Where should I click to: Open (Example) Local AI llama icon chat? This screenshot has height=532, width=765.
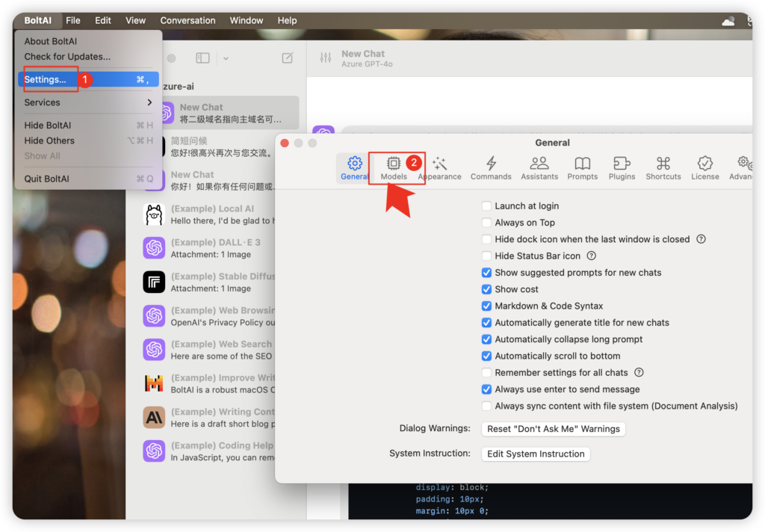tap(154, 214)
